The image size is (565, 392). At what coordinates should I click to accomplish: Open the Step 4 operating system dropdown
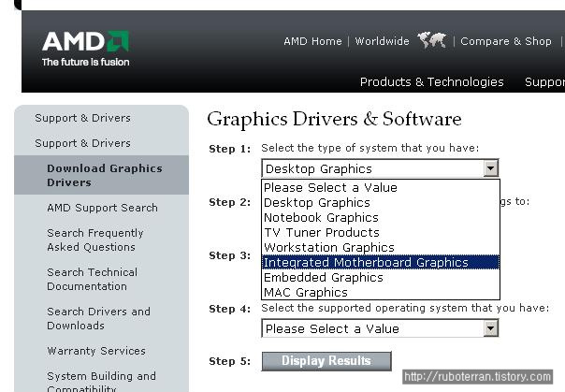[380, 328]
